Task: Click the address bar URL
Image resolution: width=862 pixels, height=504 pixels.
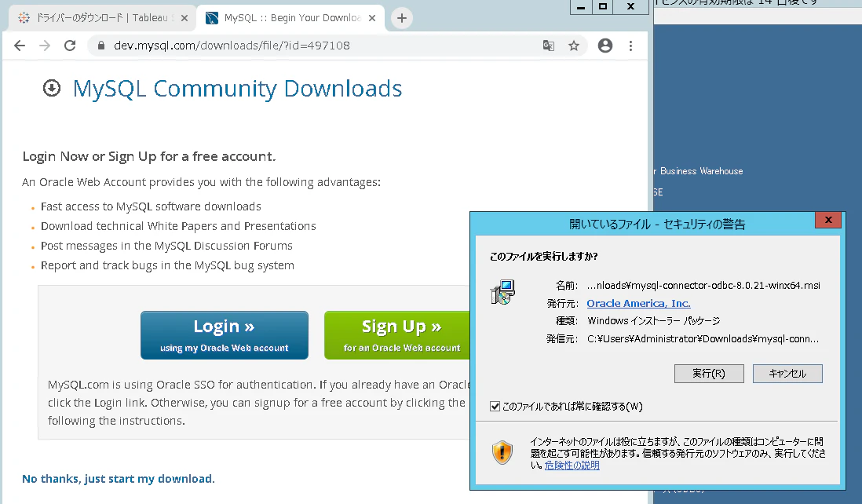Action: pos(232,46)
